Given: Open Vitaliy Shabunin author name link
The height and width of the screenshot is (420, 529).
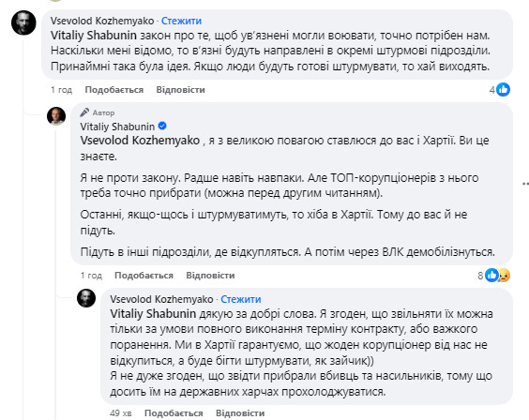Looking at the screenshot, I should tap(117, 127).
